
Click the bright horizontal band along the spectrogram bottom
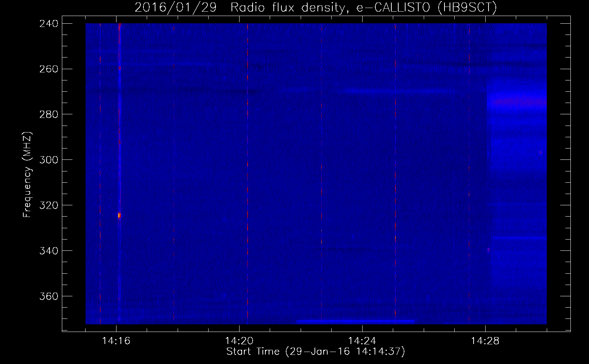tap(355, 322)
